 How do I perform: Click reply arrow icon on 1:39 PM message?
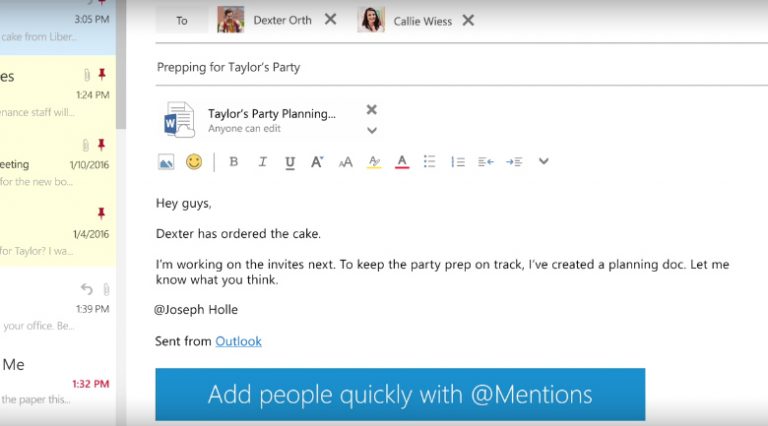(x=87, y=289)
